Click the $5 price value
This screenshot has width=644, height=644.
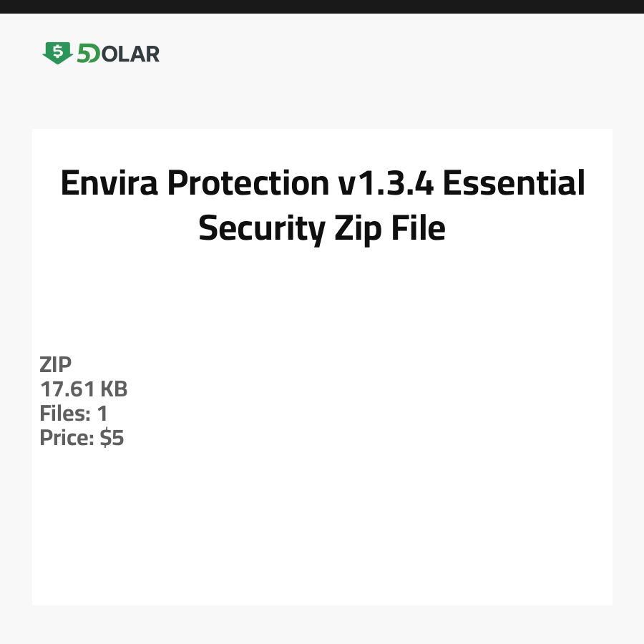tap(112, 438)
